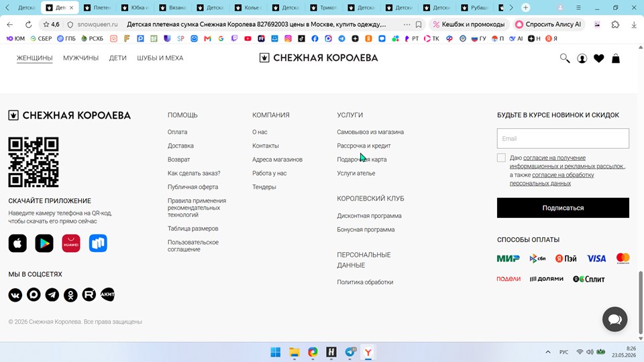Open the address bar three-dots menu
644x362 pixels.
407,25
